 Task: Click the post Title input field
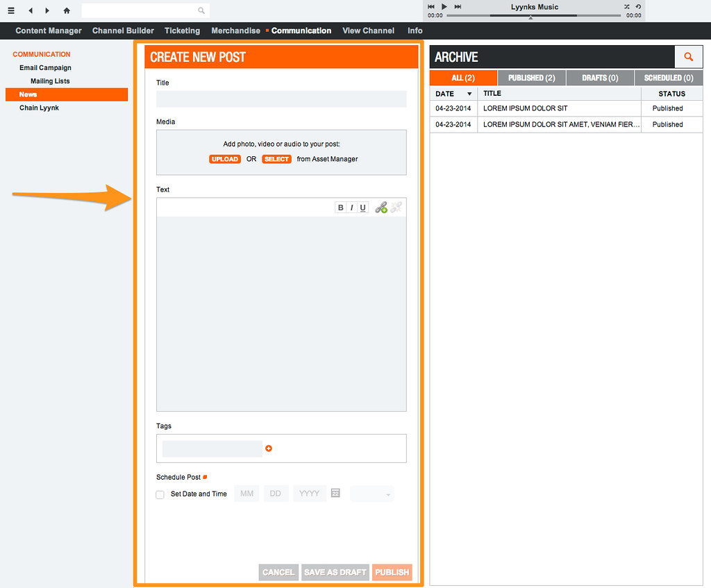click(x=281, y=99)
